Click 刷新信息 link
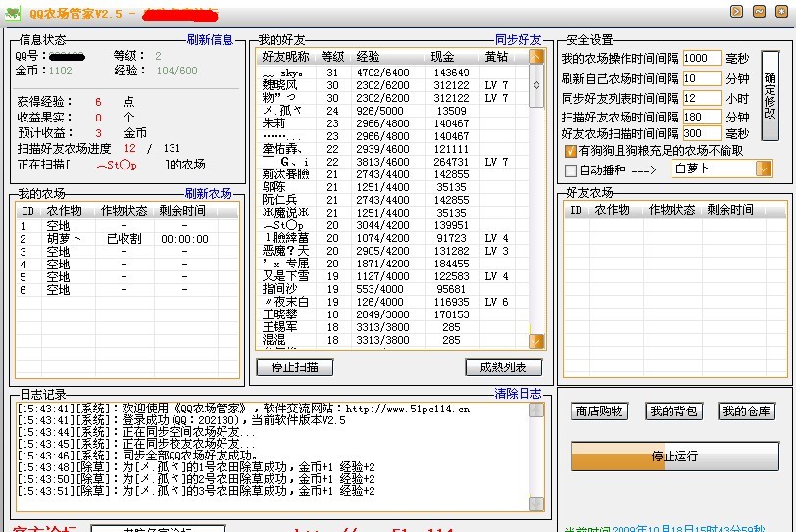The width and height of the screenshot is (796, 532). (x=210, y=39)
